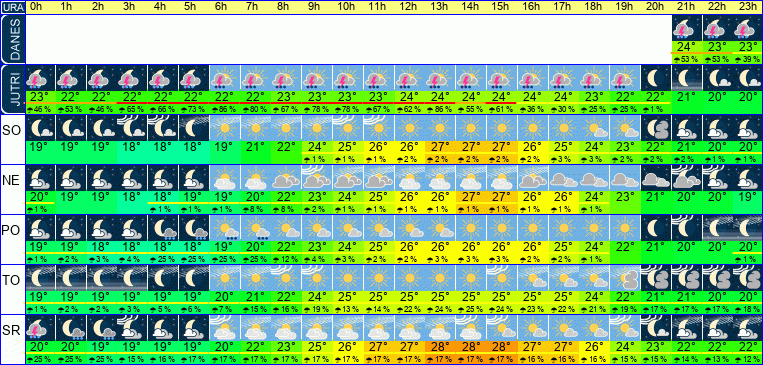Click the JUTRI 13h storm with sun icon
Viewport: 763px width, 365px height.
440,78
